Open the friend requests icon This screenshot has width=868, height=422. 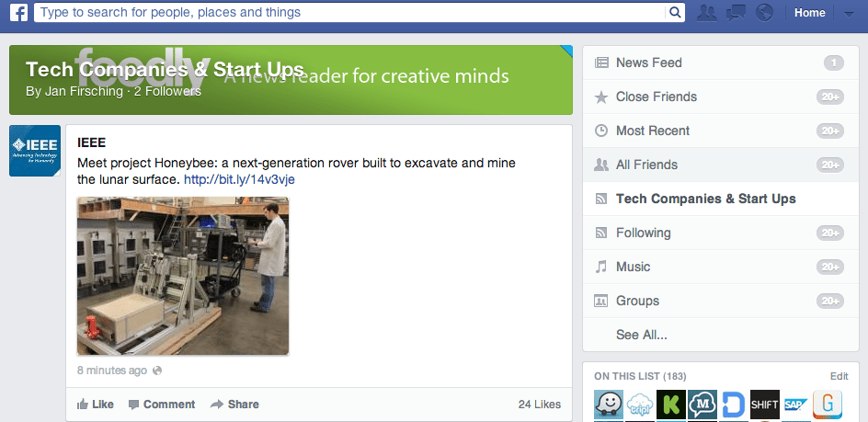pyautogui.click(x=706, y=13)
